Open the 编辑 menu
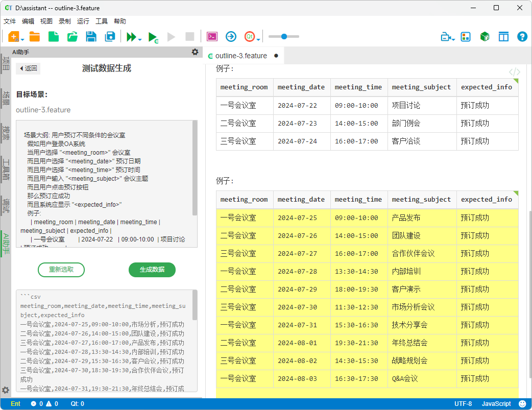 [x=28, y=21]
